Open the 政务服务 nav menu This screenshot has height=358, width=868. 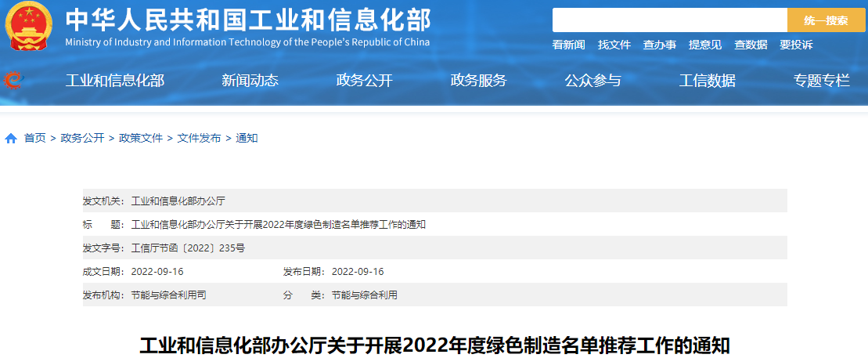coord(478,80)
